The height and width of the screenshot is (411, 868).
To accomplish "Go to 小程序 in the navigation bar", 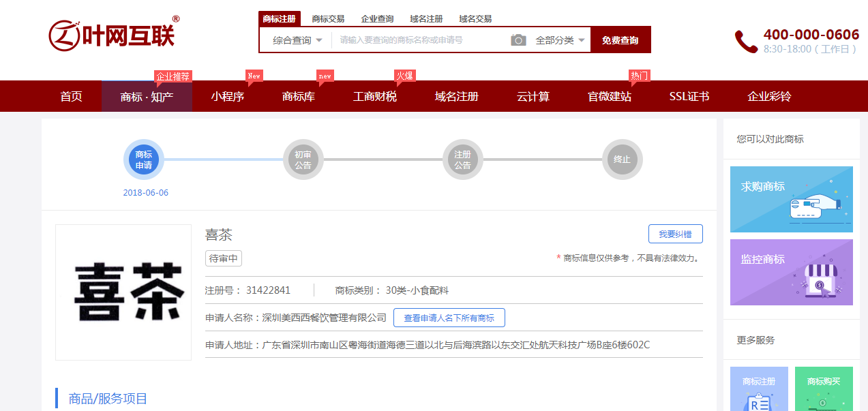I will click(227, 97).
